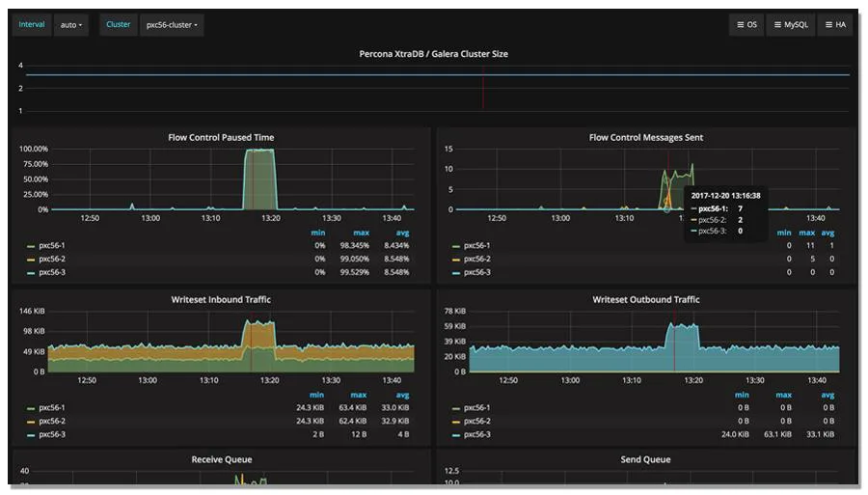
Task: Sort Writeset Outbound Traffic legend by min
Action: pos(742,395)
